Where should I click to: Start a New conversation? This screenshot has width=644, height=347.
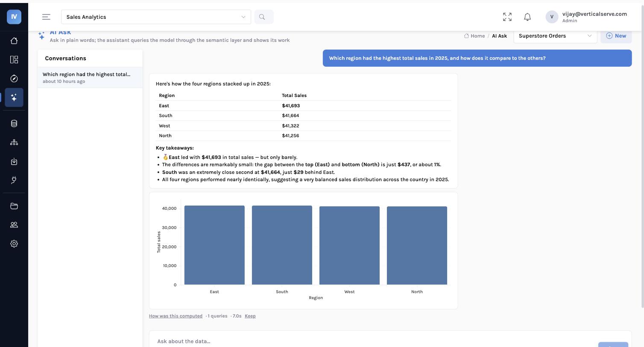click(x=616, y=36)
